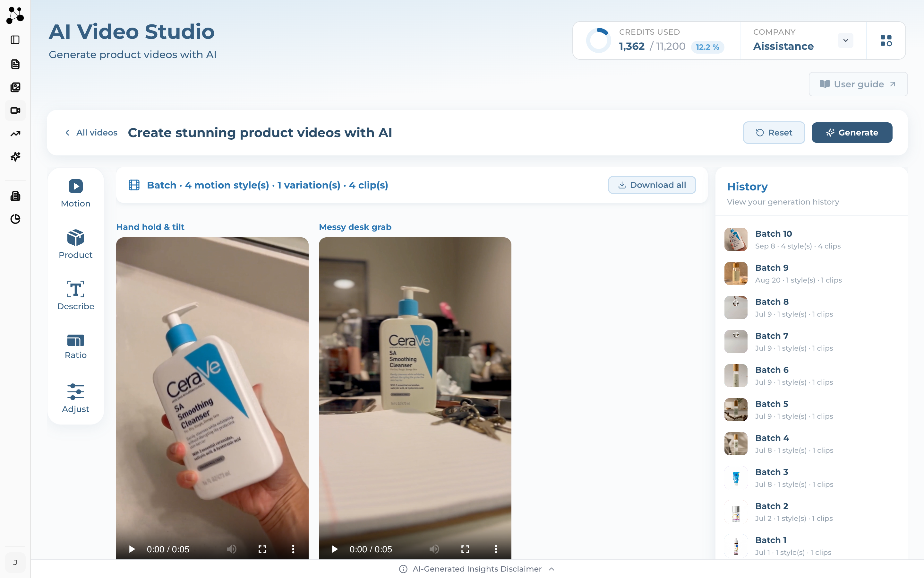Open Batch 7 in history

click(x=811, y=342)
